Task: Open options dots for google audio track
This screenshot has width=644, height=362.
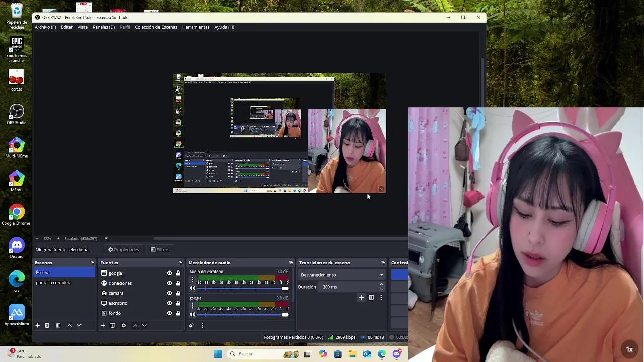Action: 192,306
